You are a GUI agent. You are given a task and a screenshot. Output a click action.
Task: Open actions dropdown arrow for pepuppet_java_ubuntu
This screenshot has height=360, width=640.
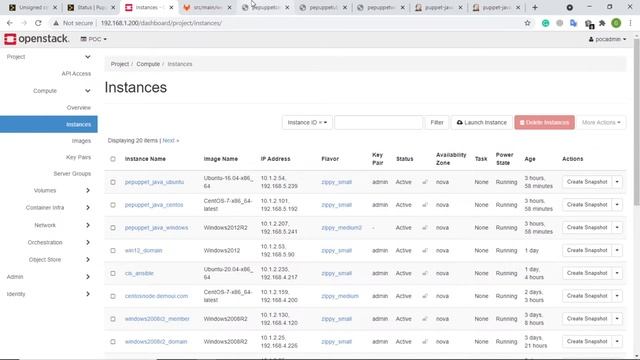617,182
